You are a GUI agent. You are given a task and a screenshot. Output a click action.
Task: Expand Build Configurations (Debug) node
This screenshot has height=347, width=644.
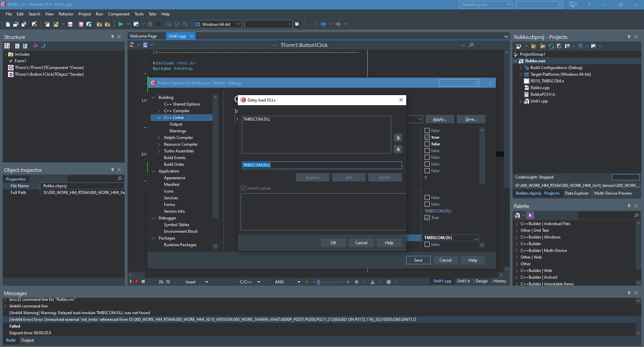(521, 68)
